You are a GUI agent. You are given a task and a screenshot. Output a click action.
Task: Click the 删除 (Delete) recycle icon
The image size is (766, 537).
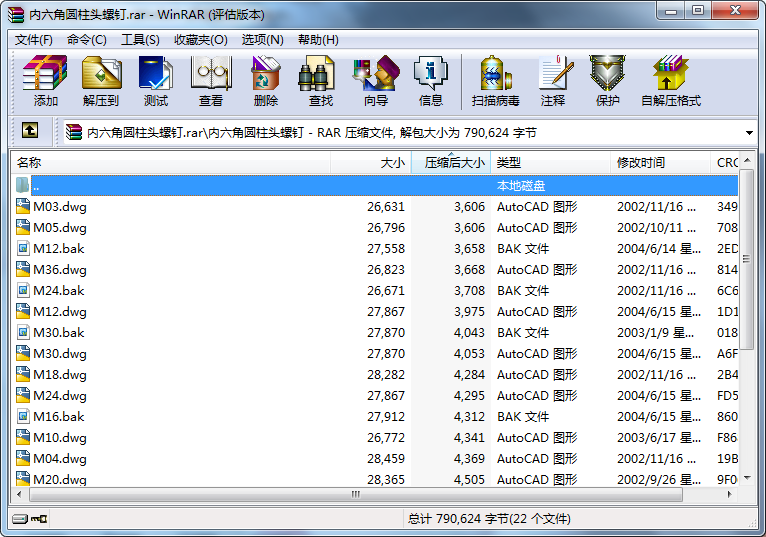click(x=266, y=81)
